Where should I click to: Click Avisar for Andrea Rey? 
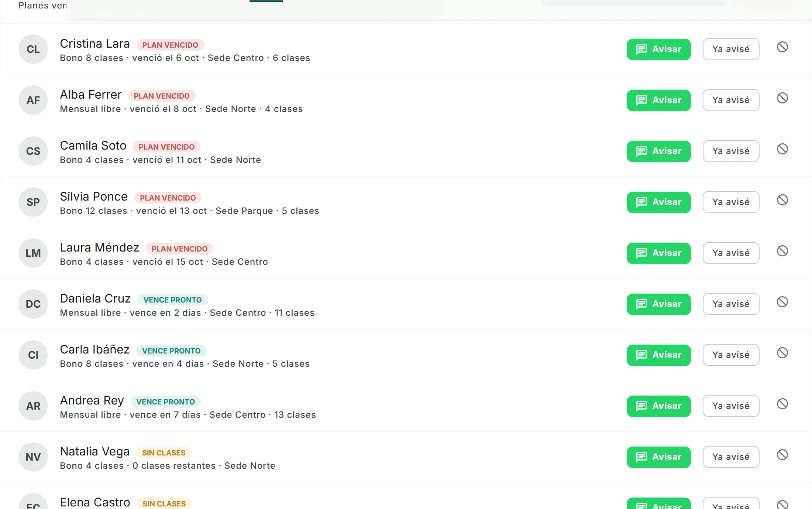point(658,406)
